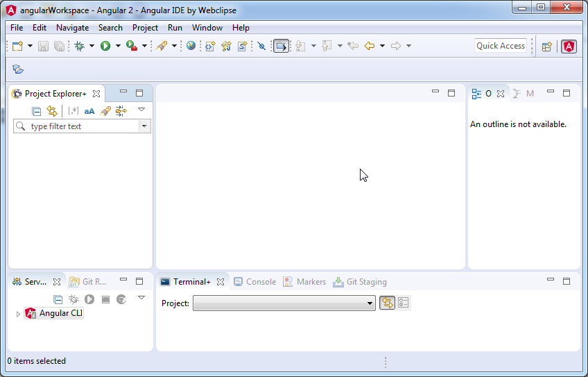This screenshot has width=588, height=377.
Task: Open the Window menu
Action: point(207,28)
